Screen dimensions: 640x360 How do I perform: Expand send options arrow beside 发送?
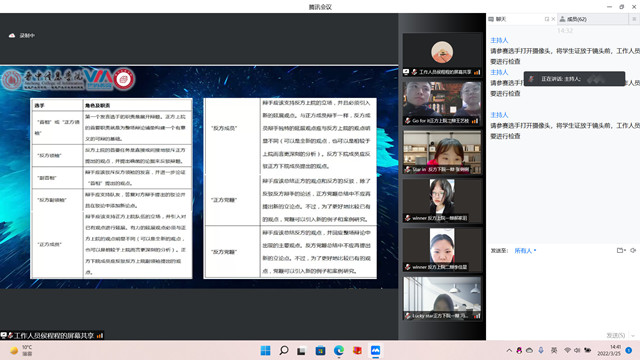[633, 336]
